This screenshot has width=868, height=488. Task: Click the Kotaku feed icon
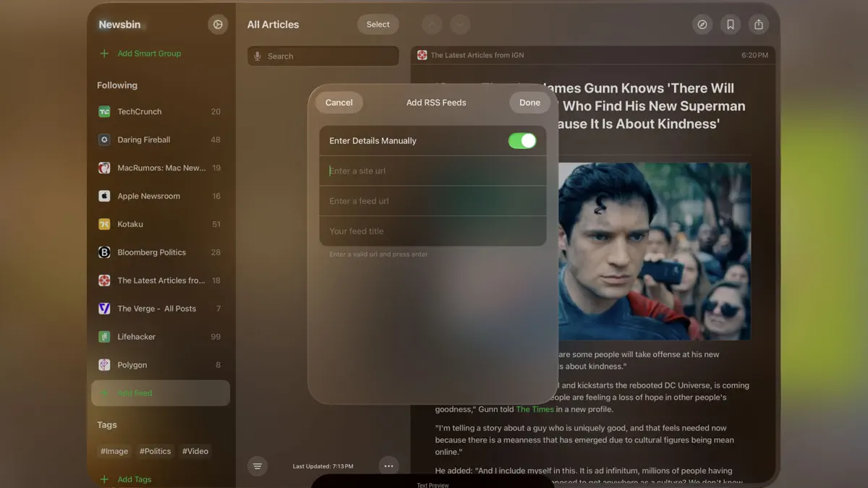[x=103, y=224]
